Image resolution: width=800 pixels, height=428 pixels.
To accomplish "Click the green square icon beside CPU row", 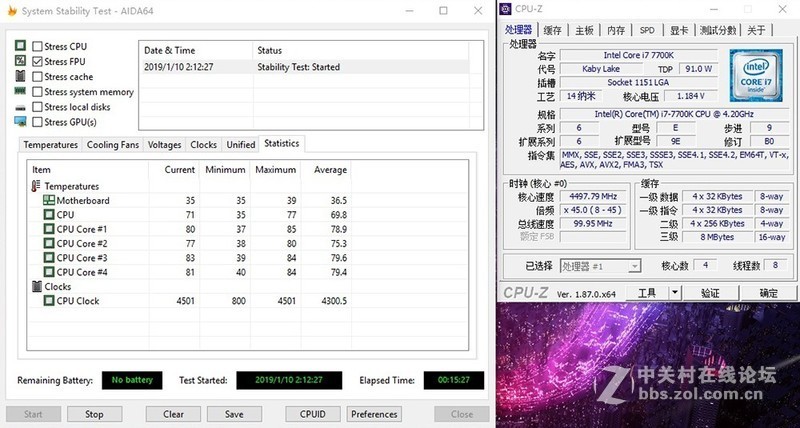I will (x=48, y=215).
